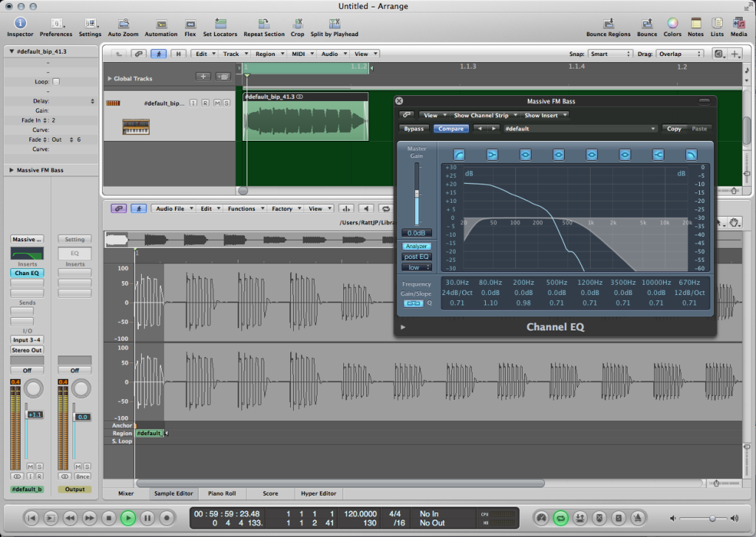Expand the Global Tracks disclosure triangle
The image size is (756, 537).
point(110,78)
